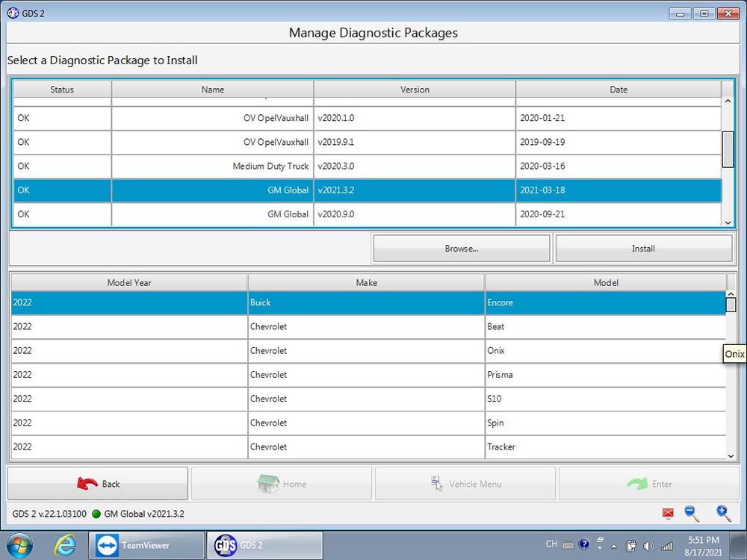Click the red envelope icon in status bar
Viewport: 747px width, 560px height.
coord(668,514)
